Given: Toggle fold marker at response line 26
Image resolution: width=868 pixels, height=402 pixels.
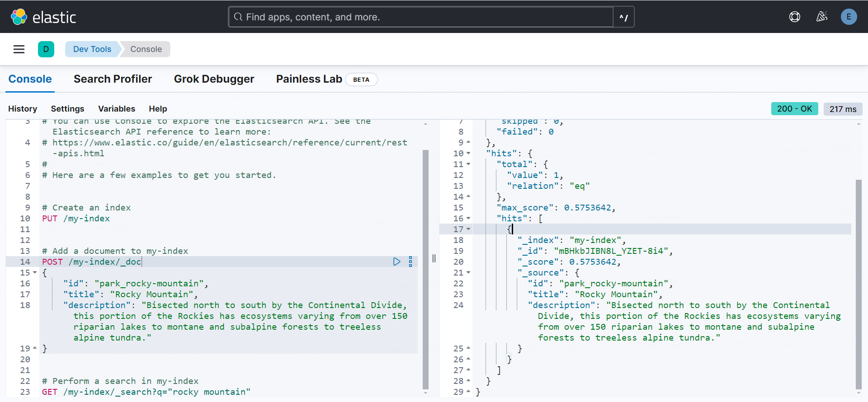Looking at the screenshot, I should tap(468, 359).
